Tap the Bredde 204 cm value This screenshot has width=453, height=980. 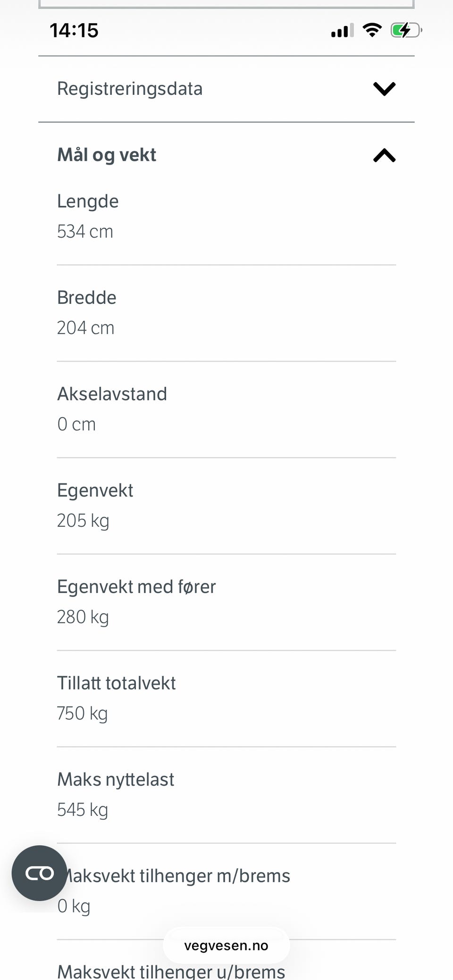[85, 328]
